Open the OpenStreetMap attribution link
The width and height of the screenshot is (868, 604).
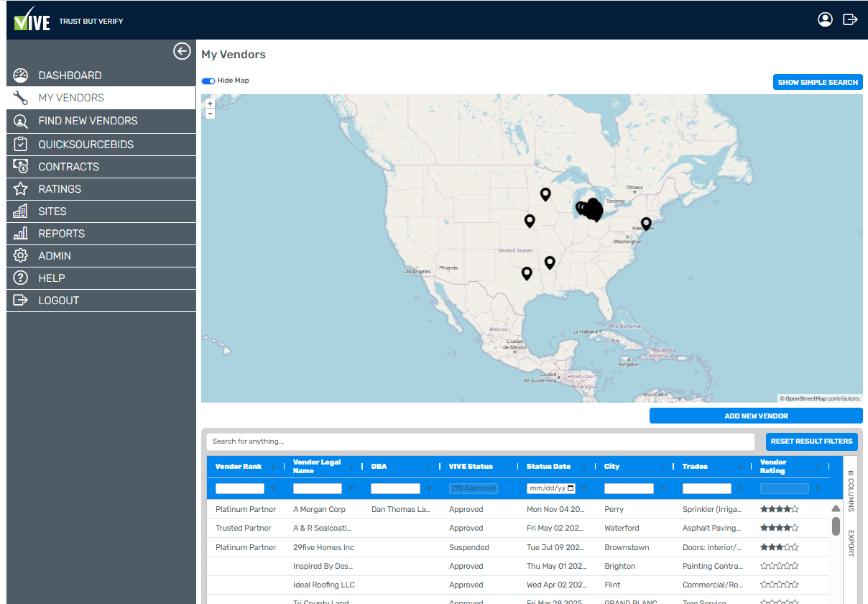805,398
